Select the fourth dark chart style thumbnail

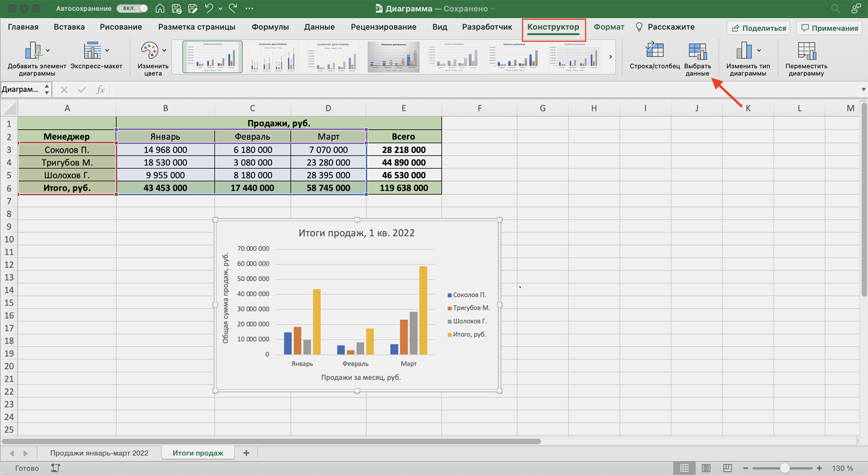[x=393, y=57]
